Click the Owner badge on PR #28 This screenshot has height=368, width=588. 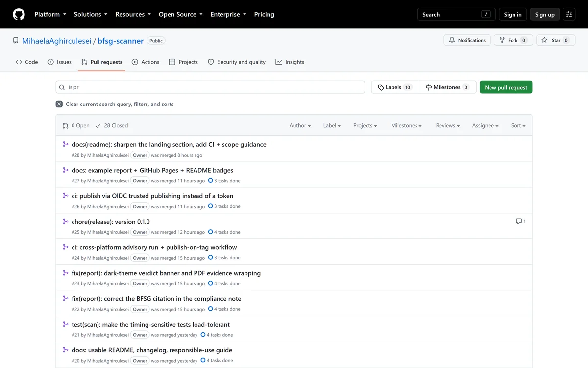pyautogui.click(x=140, y=155)
